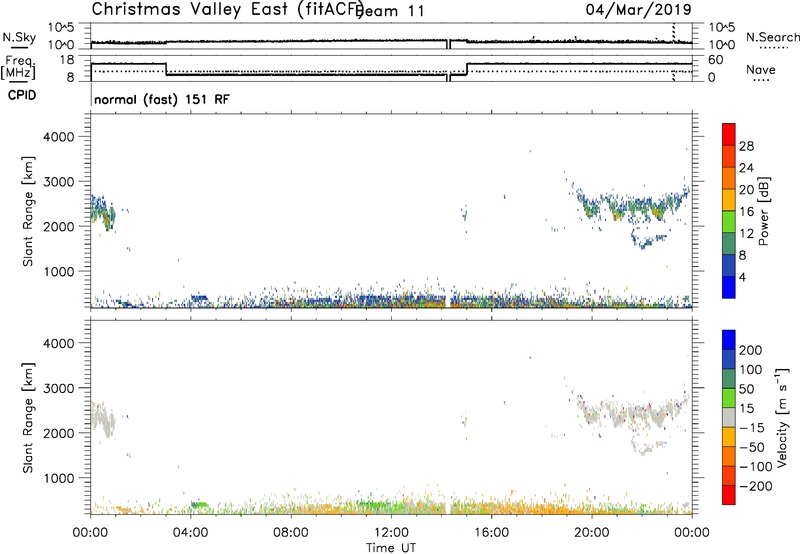Click the 'N.Sky' label
The image size is (800, 554).
click(x=19, y=38)
